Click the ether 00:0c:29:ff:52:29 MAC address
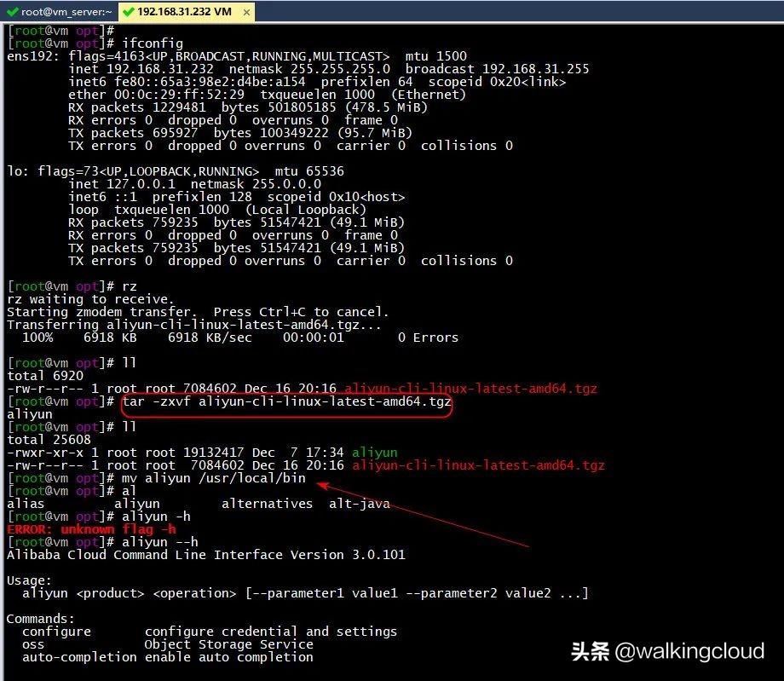784x681 pixels. pyautogui.click(x=157, y=95)
